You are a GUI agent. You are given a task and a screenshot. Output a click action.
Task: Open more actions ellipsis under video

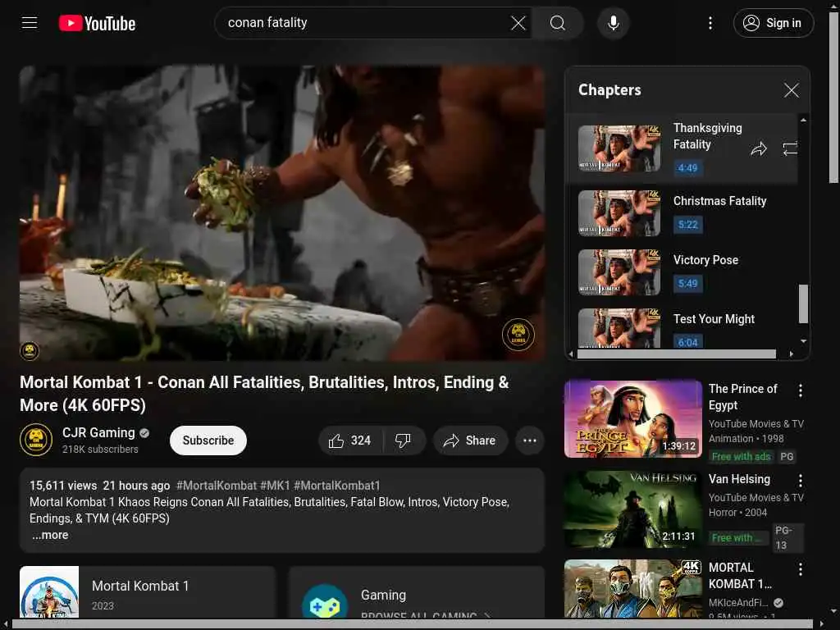tap(530, 441)
